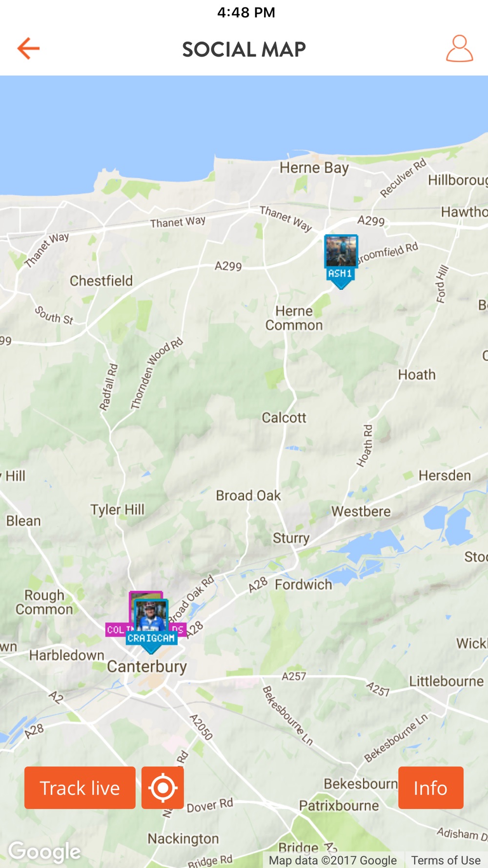Click the Google logo on the map
488x868 pixels.
(x=44, y=851)
